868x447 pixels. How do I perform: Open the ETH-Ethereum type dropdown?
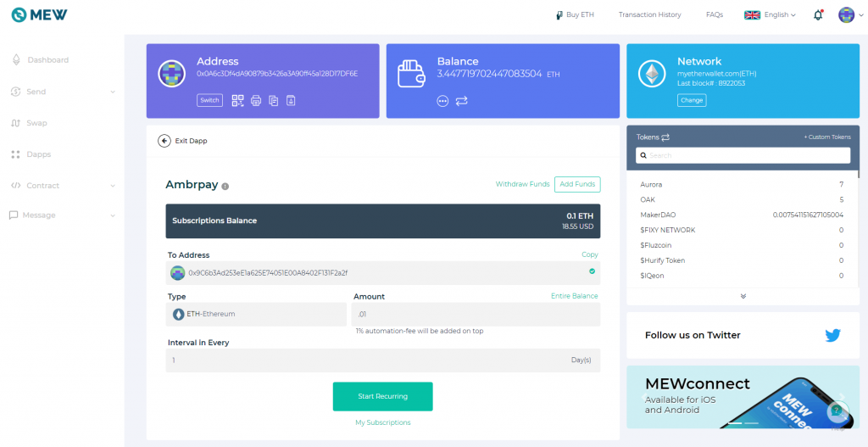coord(256,314)
